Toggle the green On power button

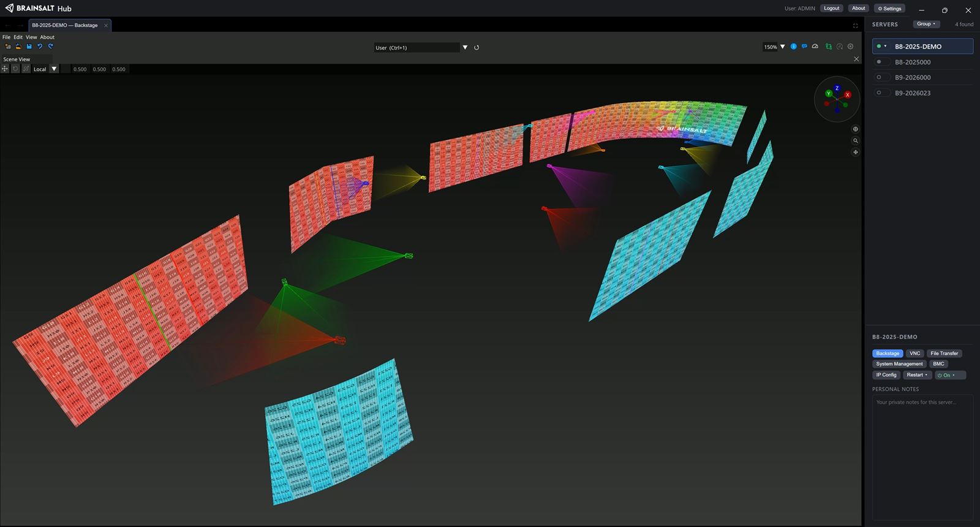950,375
